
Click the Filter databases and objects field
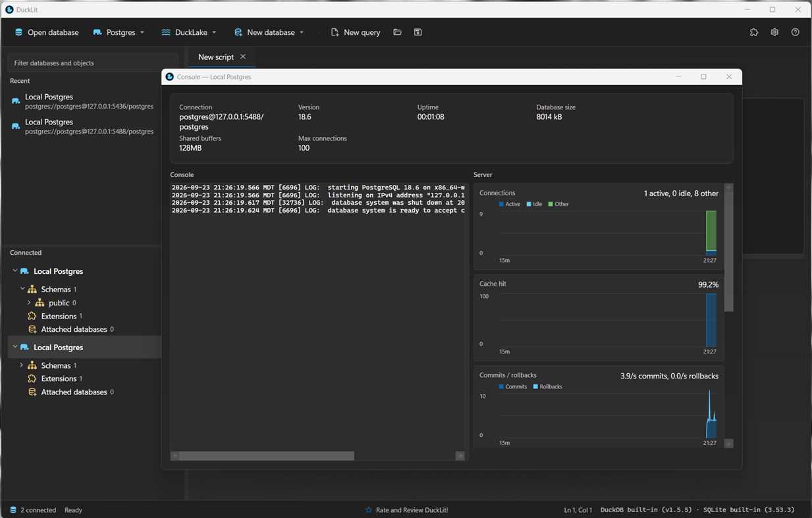(92, 63)
